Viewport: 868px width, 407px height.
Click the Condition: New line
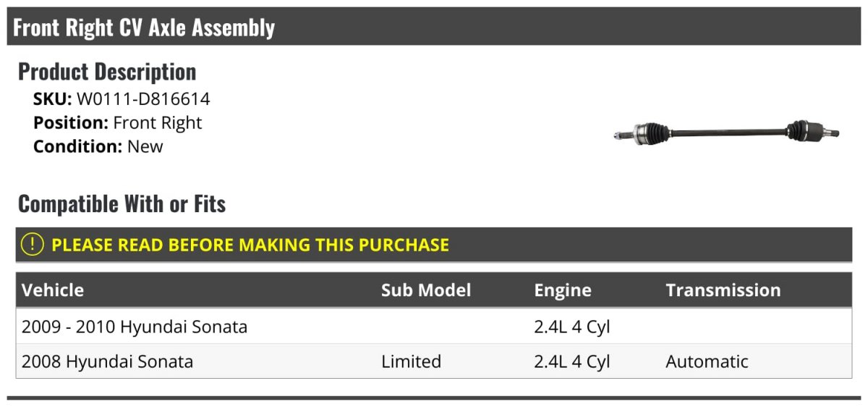[98, 146]
